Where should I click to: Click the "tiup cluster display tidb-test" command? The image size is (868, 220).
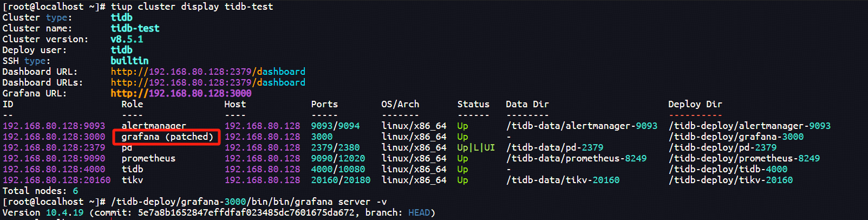tap(192, 7)
